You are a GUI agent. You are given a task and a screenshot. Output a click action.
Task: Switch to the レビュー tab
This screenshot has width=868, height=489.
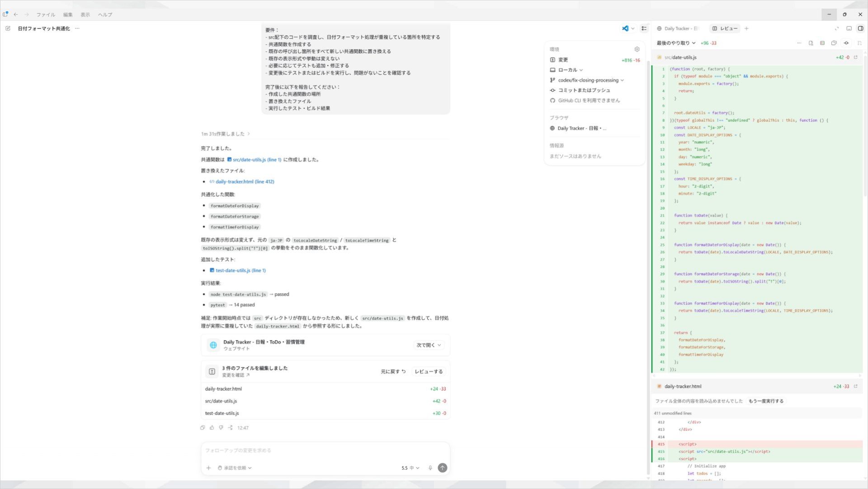click(725, 28)
